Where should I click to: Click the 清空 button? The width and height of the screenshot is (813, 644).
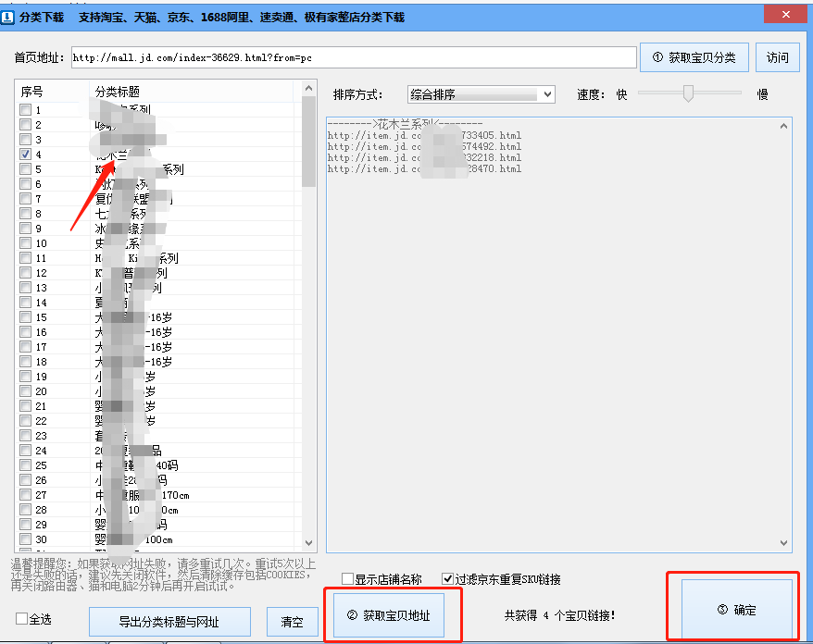(293, 622)
